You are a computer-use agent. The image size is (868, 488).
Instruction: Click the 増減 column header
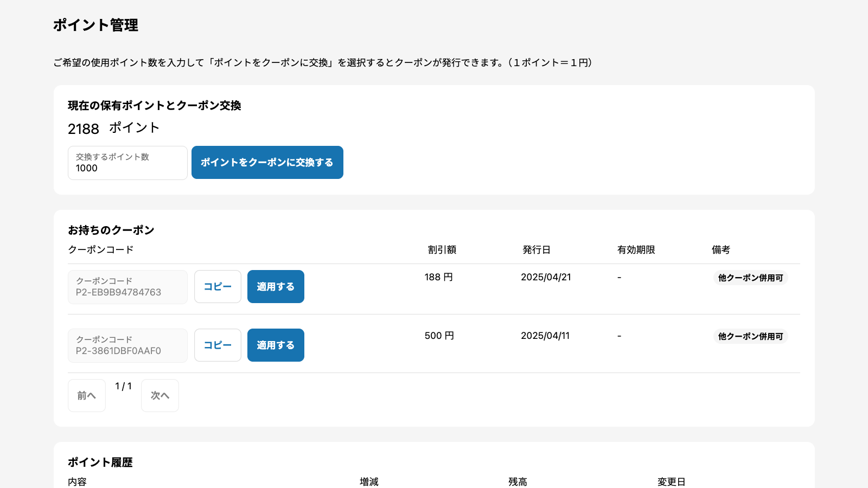tap(369, 481)
